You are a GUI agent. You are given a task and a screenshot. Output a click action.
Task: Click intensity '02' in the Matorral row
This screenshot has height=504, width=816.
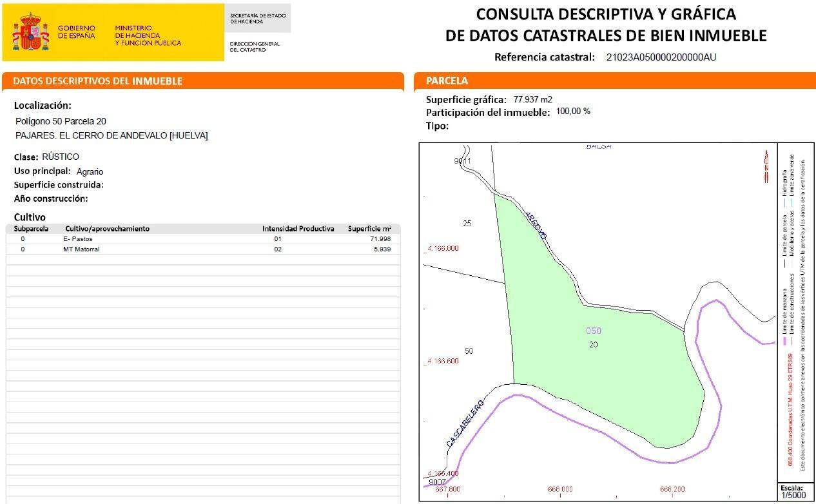(x=278, y=249)
